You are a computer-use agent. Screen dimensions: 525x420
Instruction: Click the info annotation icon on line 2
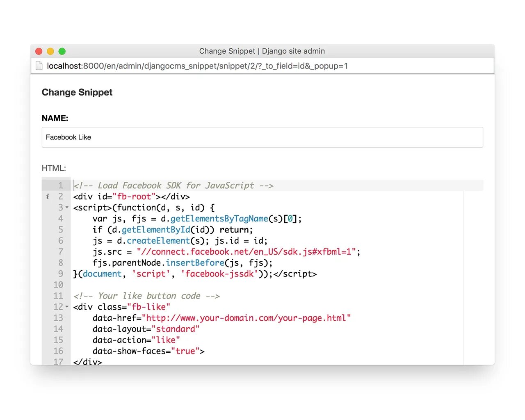click(x=48, y=196)
